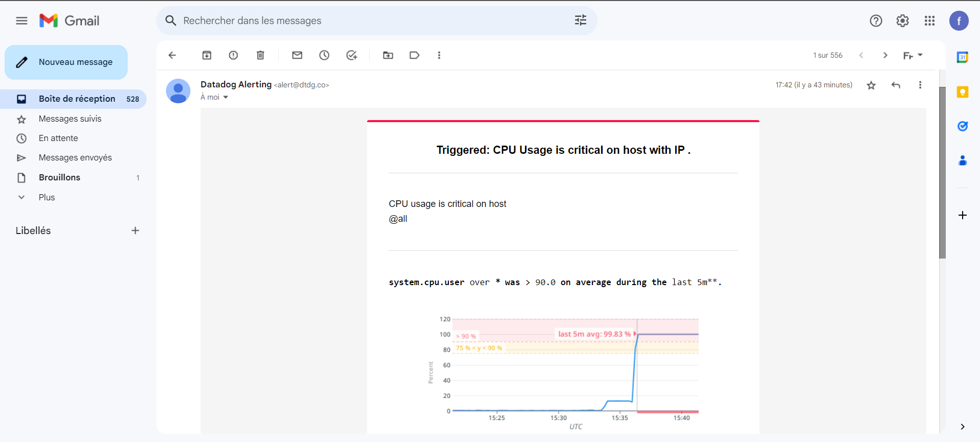
Task: Open the Google account avatar
Action: point(959,21)
